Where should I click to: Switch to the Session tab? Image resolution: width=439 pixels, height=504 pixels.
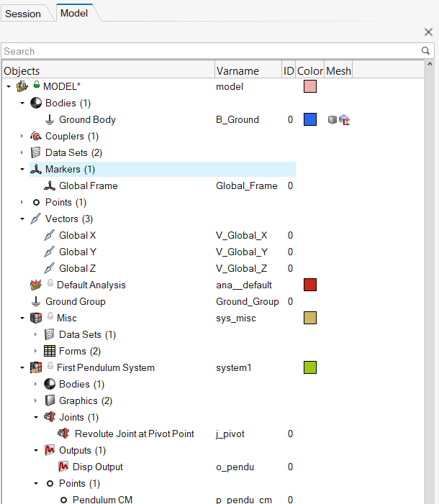23,14
